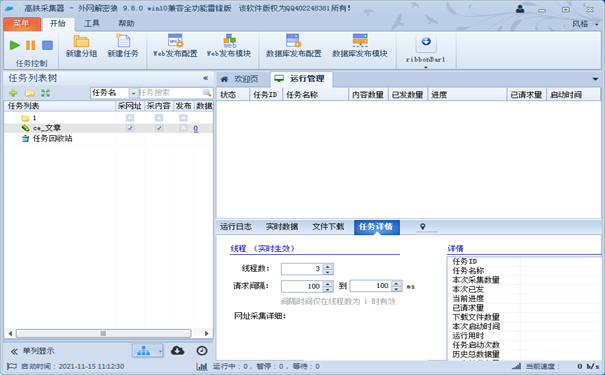Click the 新建任务 document icon
The image size is (605, 375).
(x=123, y=41)
